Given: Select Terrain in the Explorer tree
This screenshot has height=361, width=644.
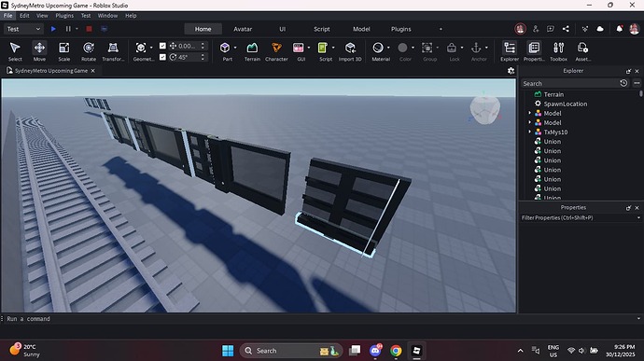Looking at the screenshot, I should click(553, 94).
